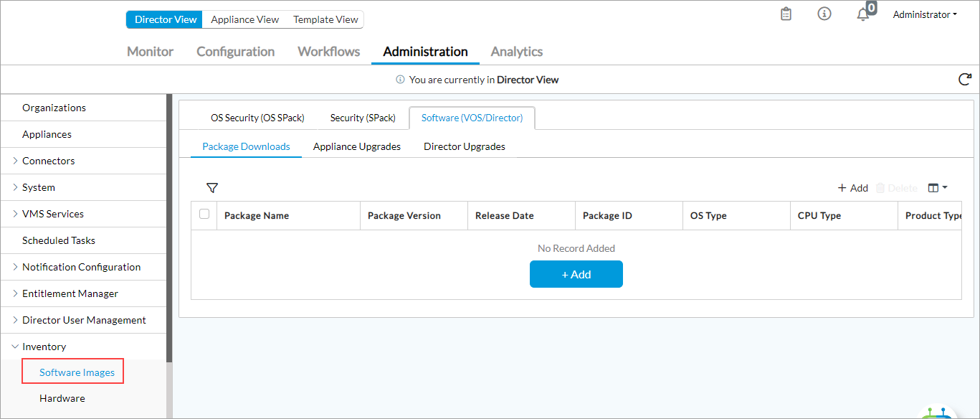Check the select-all checkbox in table header
The width and height of the screenshot is (980, 419).
tap(204, 215)
